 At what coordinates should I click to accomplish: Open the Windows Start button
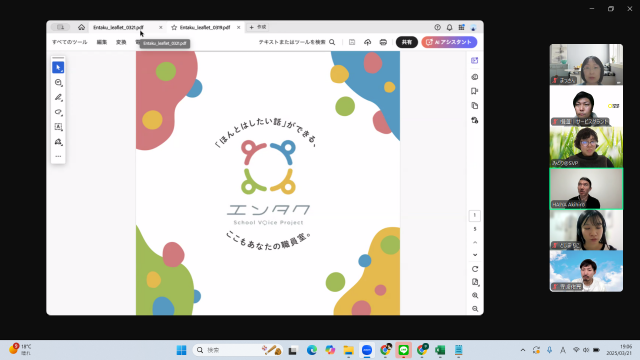click(181, 350)
